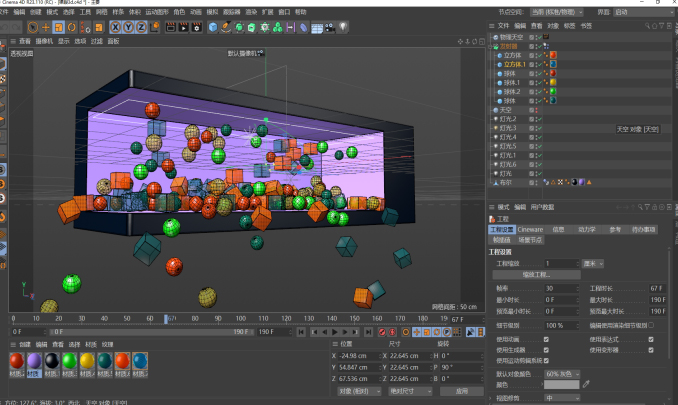Toggle coordinate system icon
Viewport: 678px width, 405px height.
click(x=155, y=28)
